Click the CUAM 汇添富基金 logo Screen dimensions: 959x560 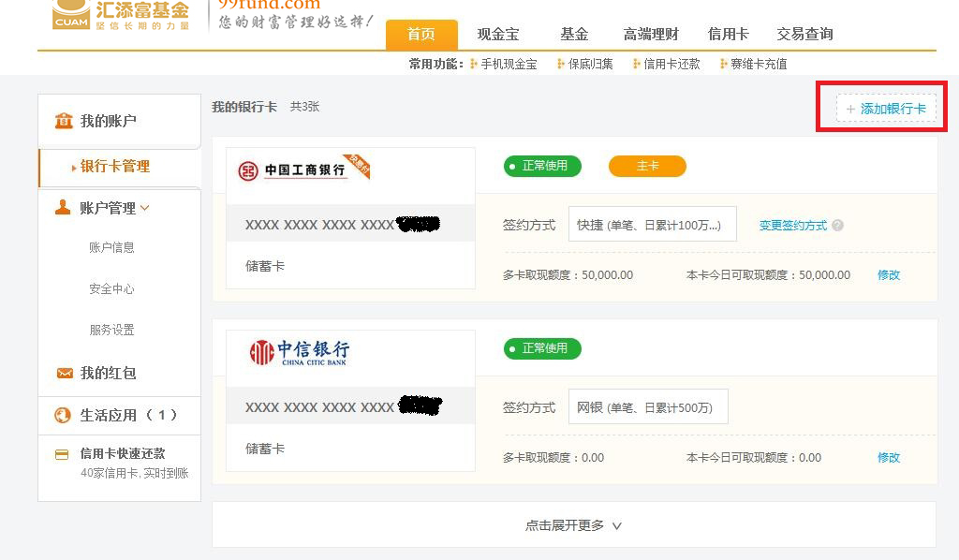122,15
